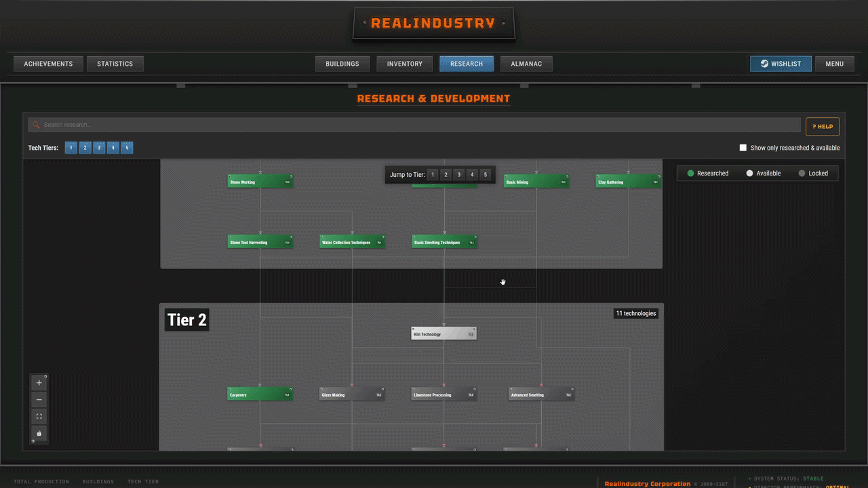
Task: Open the Stone Tool Harvesting node
Action: coord(260,242)
